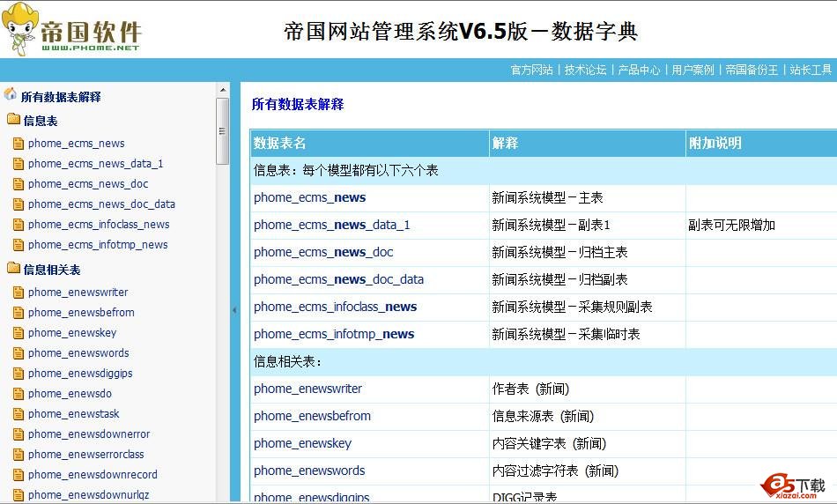Click table link phome_enewswords
Image resolution: width=837 pixels, height=504 pixels.
click(309, 471)
